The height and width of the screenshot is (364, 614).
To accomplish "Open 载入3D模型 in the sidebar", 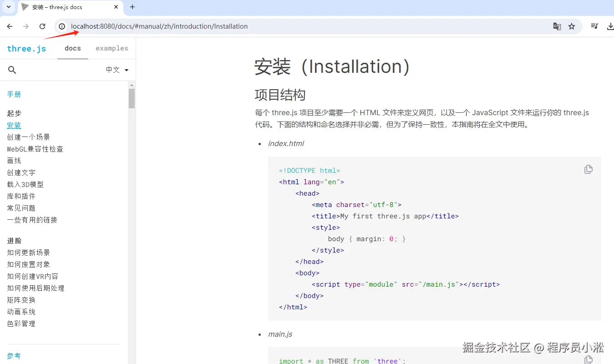I will point(25,184).
